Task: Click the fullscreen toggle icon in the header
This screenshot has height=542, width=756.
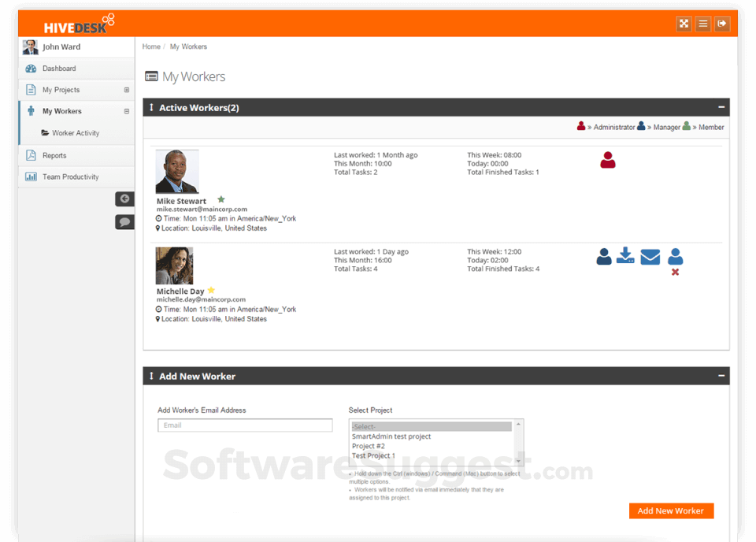Action: 684,23
